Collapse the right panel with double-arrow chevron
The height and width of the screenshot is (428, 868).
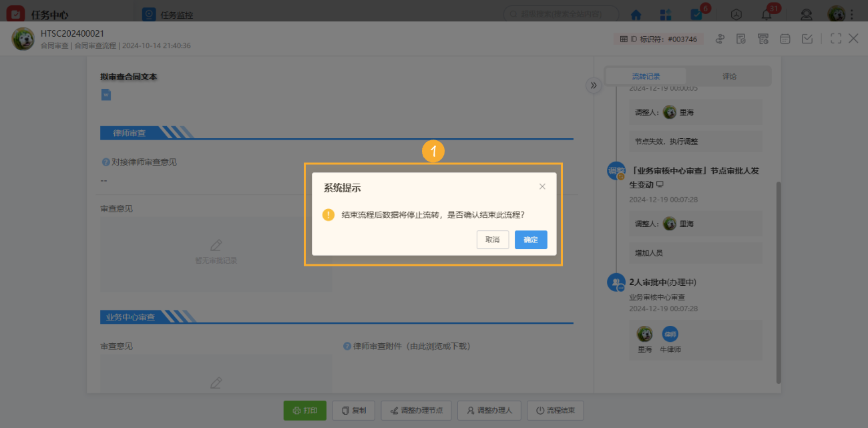(594, 85)
